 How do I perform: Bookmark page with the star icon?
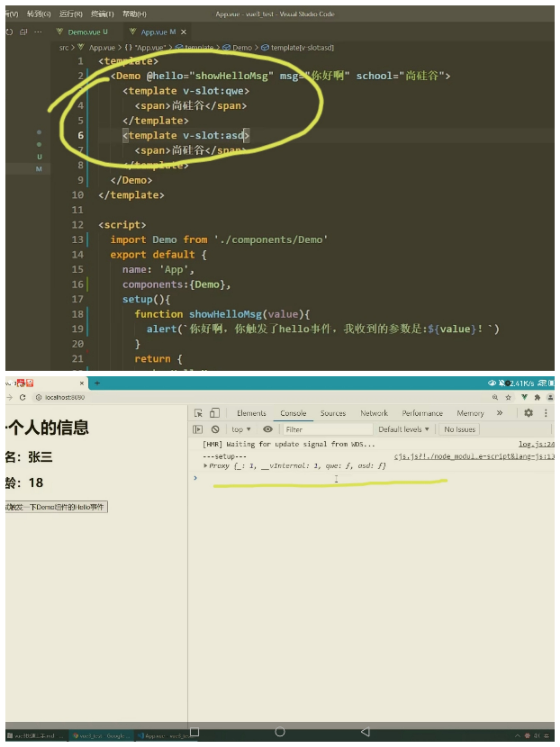click(508, 397)
